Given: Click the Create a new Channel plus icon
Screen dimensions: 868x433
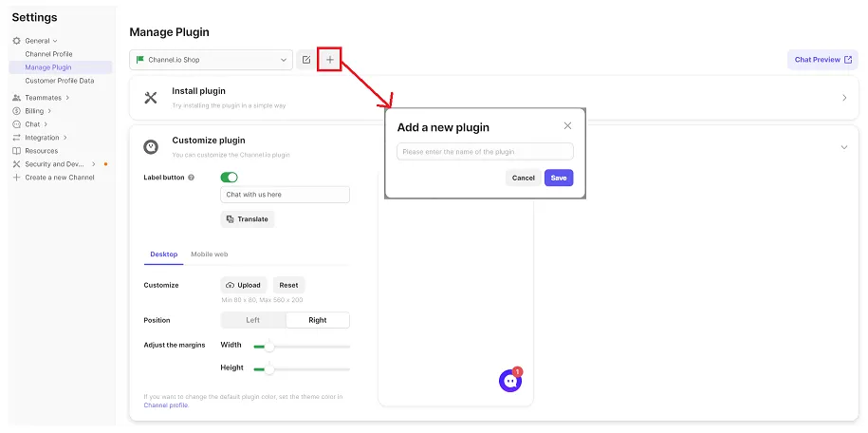Looking at the screenshot, I should point(16,178).
